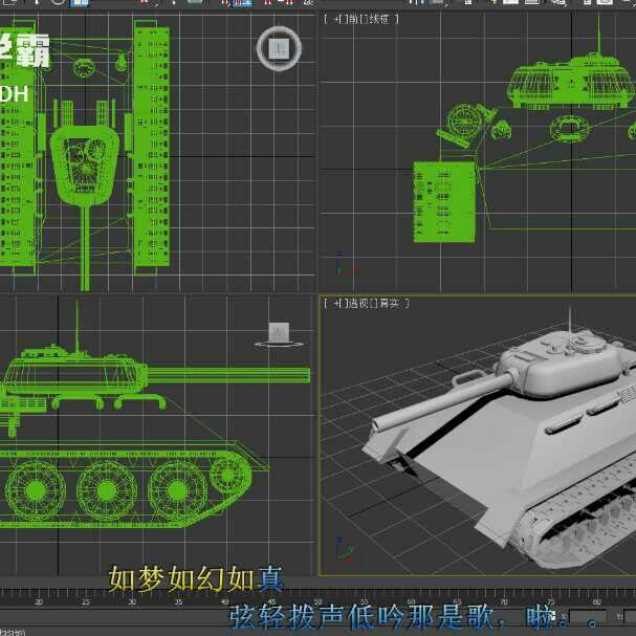636x636 pixels.
Task: Select the turret outline in the top viewport
Action: coord(85,166)
